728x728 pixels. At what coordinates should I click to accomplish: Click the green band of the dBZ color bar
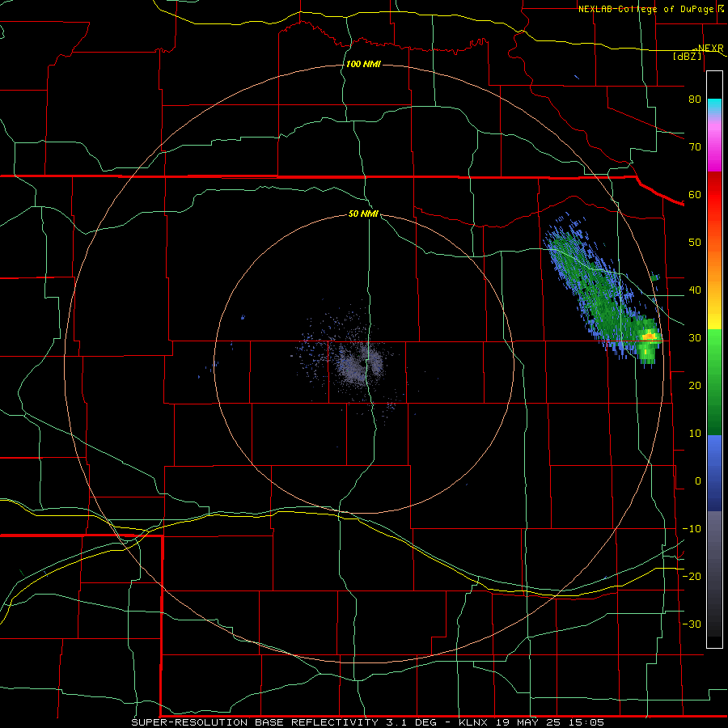(x=714, y=382)
